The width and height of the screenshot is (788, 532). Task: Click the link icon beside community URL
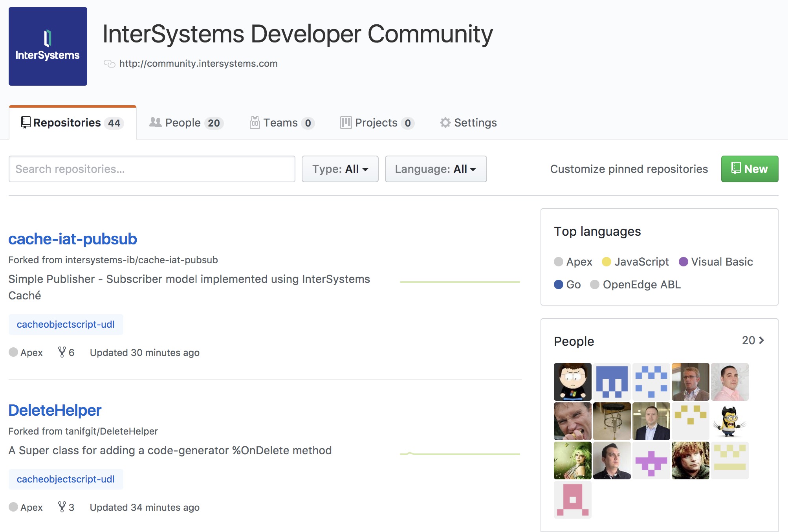click(x=109, y=64)
